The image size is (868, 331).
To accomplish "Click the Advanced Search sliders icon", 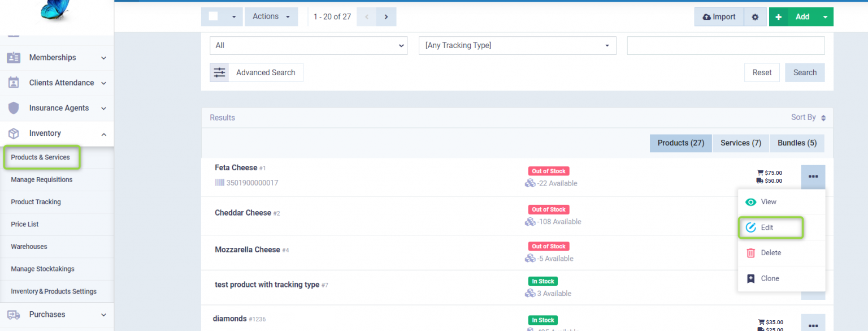I will click(219, 72).
